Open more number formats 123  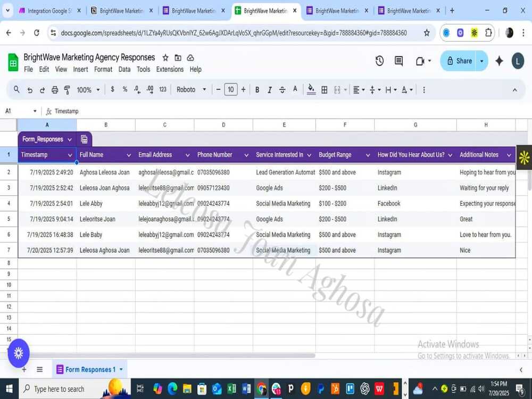(x=163, y=89)
